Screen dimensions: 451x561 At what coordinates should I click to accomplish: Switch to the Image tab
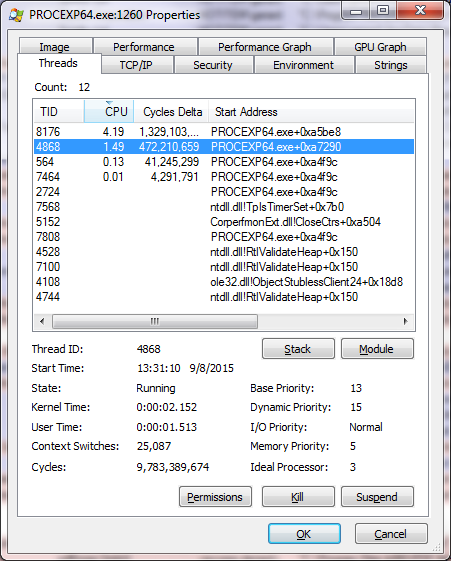coord(56,47)
